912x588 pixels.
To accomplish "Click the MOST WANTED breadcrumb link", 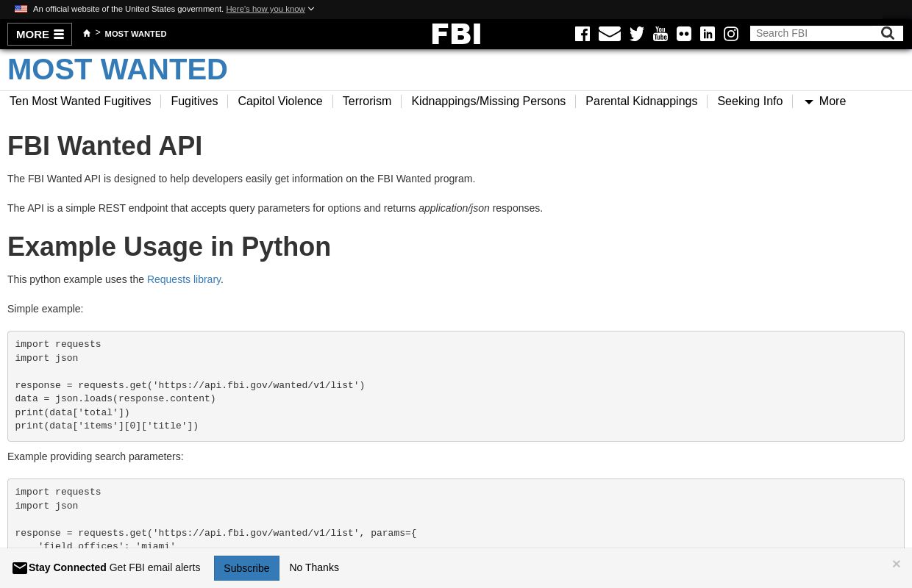I will point(135,34).
